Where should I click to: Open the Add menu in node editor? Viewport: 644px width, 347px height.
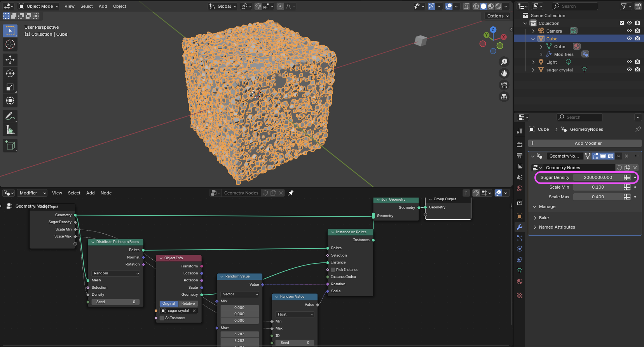click(x=90, y=193)
